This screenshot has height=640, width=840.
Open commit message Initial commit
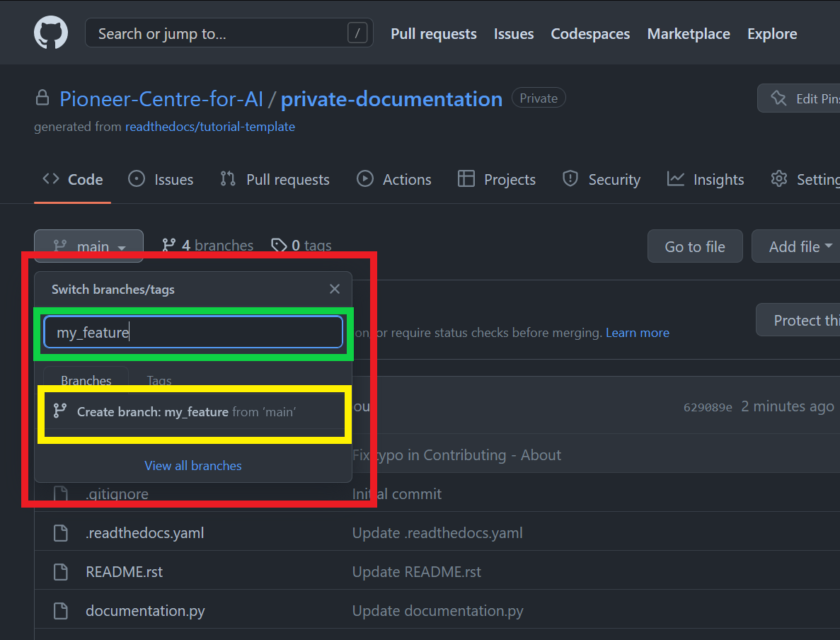(x=397, y=493)
